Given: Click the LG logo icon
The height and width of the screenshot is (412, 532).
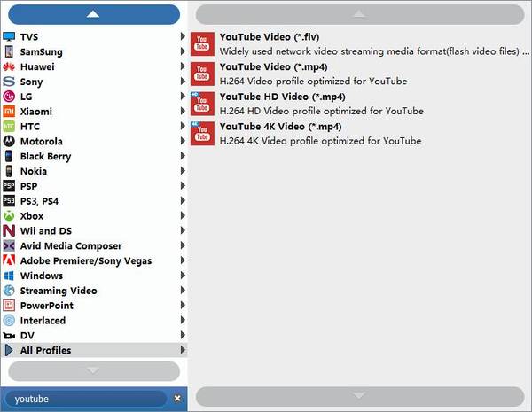Looking at the screenshot, I should (9, 97).
